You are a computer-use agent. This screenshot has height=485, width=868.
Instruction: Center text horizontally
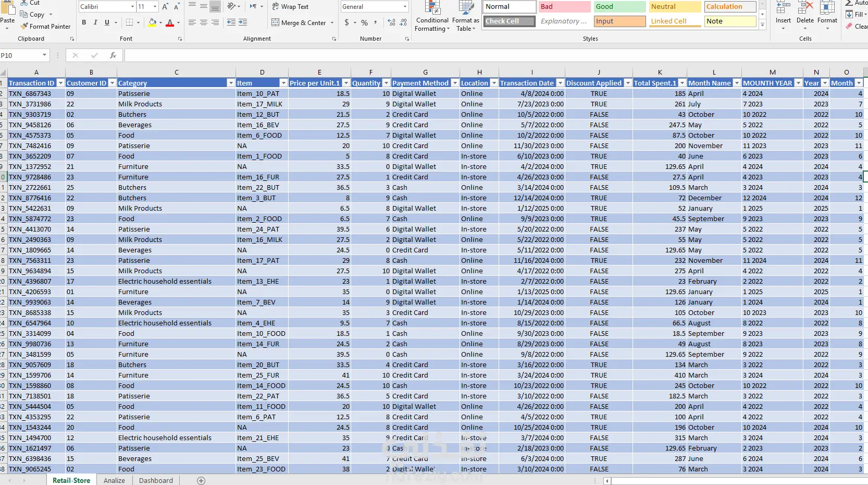[x=204, y=22]
